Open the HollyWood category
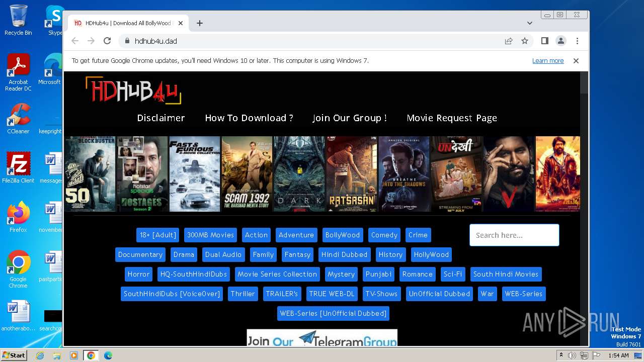The image size is (644, 362). pos(431,254)
